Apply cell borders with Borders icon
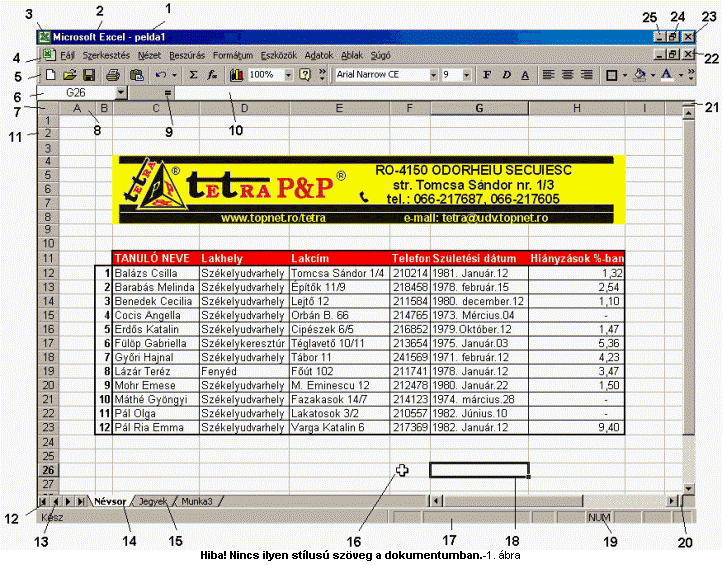 (x=611, y=75)
